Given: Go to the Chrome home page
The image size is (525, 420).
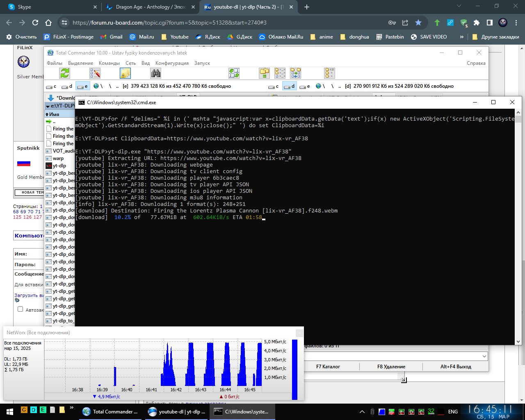Looking at the screenshot, I should (x=48, y=23).
